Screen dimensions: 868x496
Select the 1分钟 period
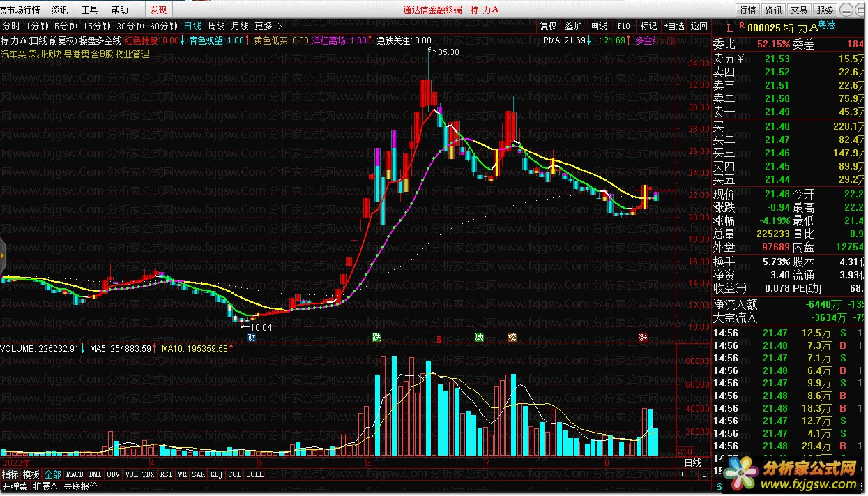pyautogui.click(x=38, y=26)
